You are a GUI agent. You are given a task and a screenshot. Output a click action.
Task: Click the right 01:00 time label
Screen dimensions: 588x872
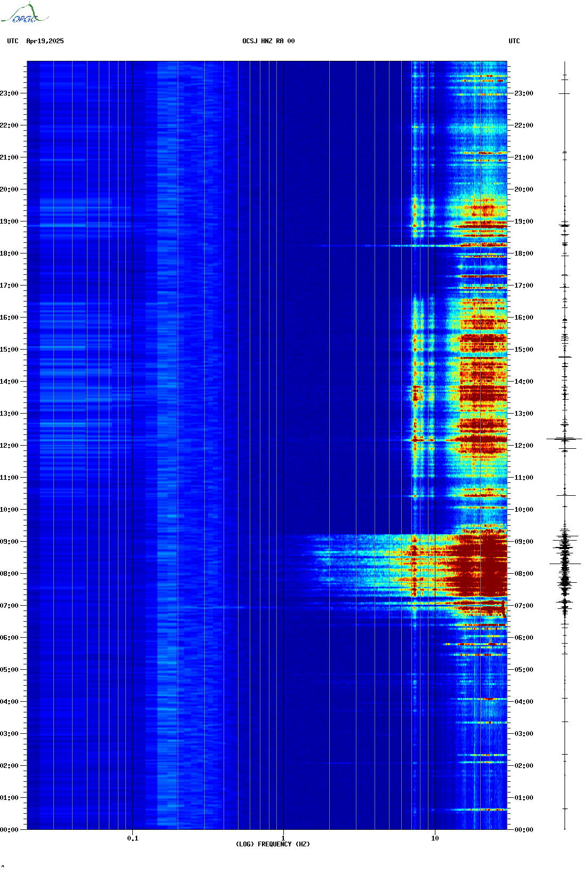tap(524, 798)
